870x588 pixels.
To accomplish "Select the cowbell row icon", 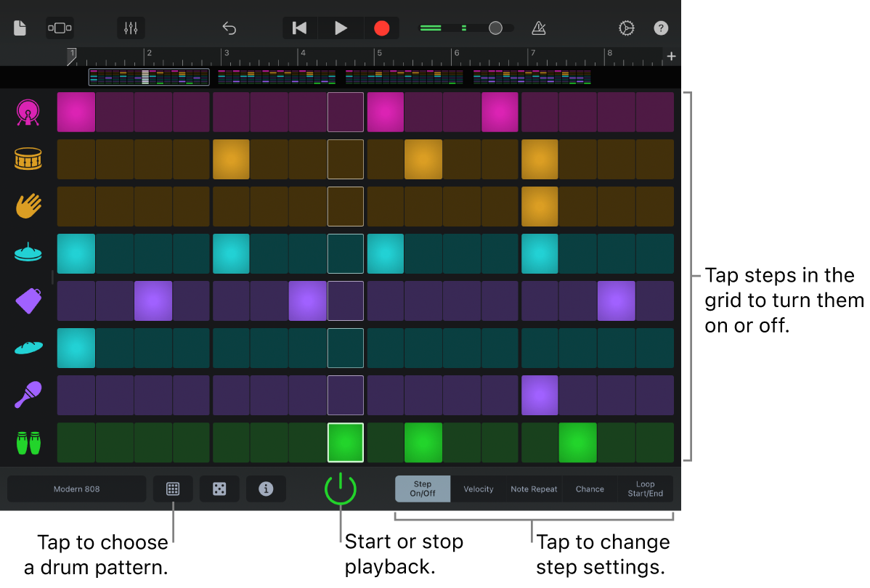I will 27,301.
